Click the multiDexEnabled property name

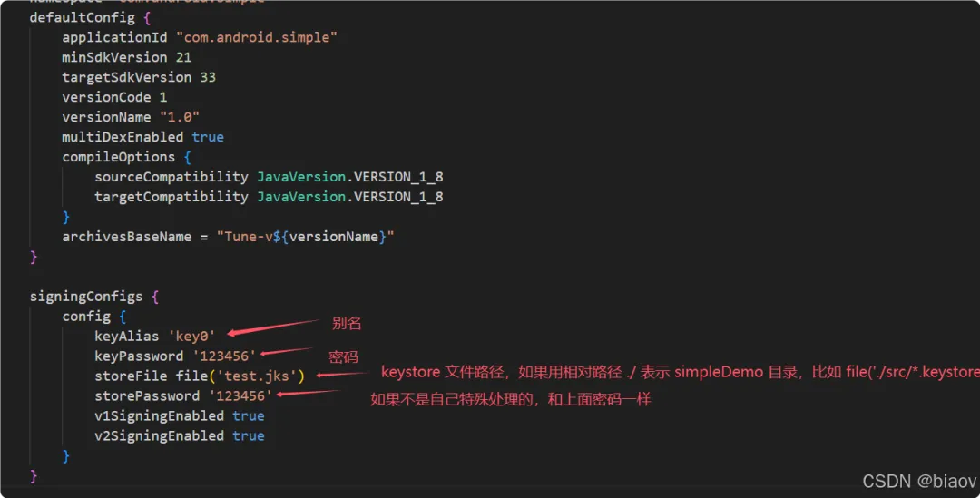(122, 137)
